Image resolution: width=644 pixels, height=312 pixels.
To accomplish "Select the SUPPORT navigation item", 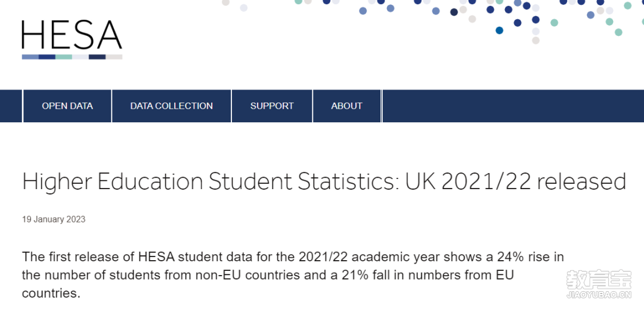I will click(272, 106).
